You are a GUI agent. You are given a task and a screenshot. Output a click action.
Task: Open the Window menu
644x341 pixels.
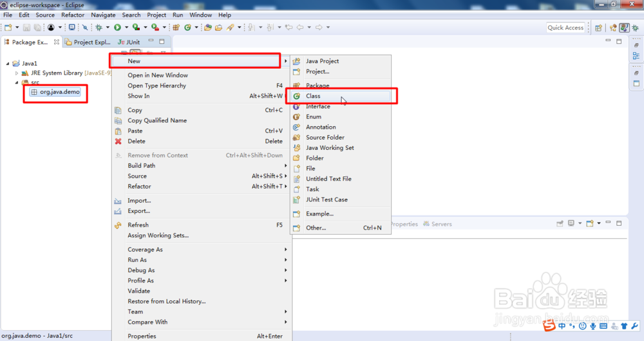point(200,15)
